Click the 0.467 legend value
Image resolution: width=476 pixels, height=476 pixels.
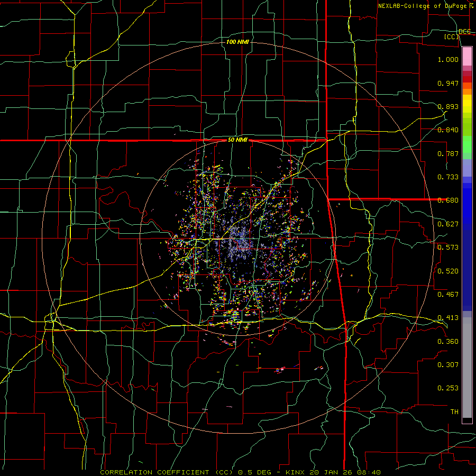(x=448, y=295)
